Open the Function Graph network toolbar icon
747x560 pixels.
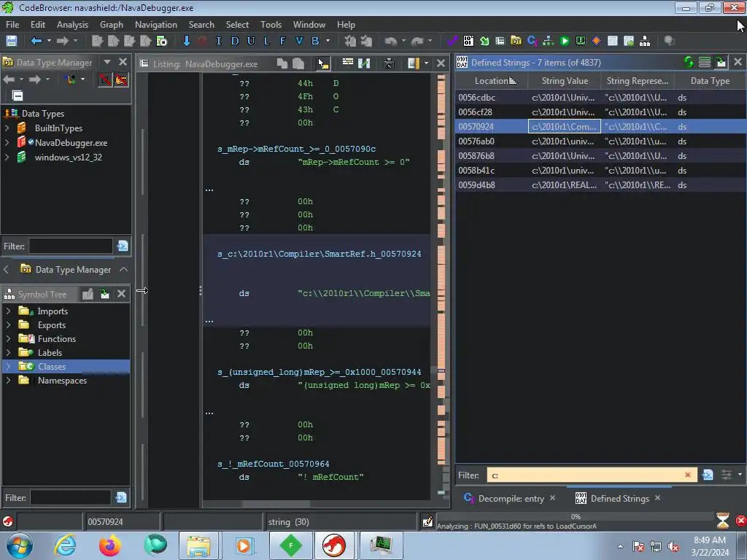549,41
